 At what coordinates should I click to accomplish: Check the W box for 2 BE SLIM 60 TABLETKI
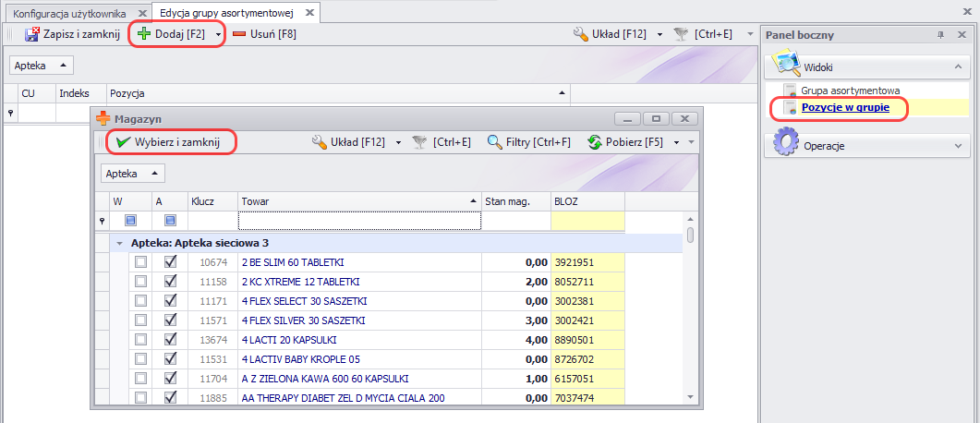pos(140,262)
